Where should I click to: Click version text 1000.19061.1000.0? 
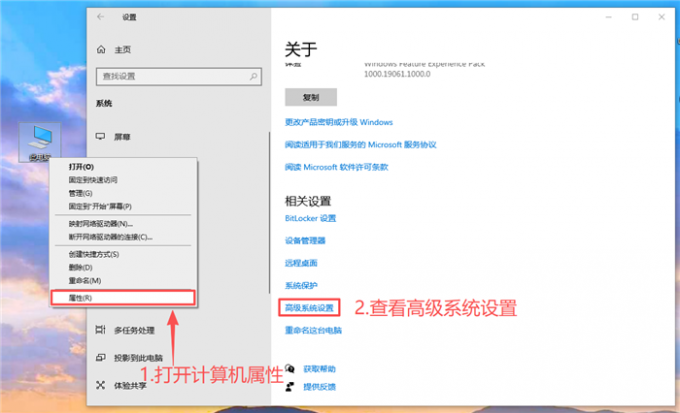[x=397, y=74]
